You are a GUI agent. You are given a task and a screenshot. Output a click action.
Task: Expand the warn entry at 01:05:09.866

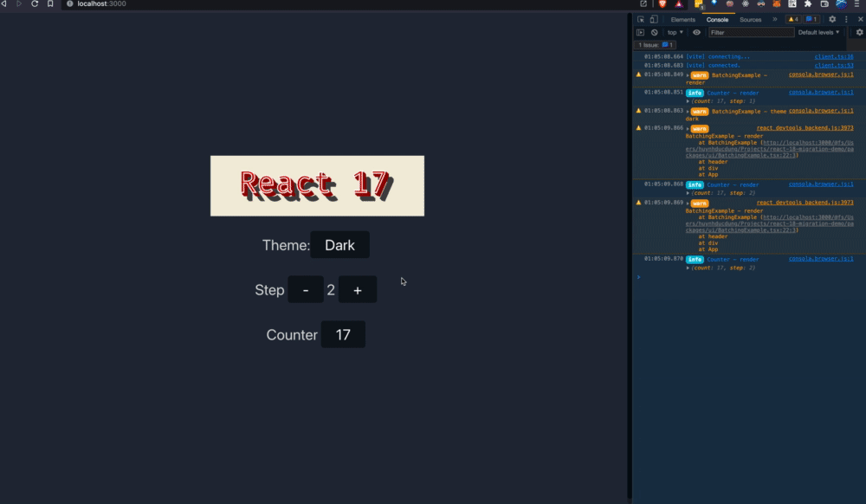[688, 129]
